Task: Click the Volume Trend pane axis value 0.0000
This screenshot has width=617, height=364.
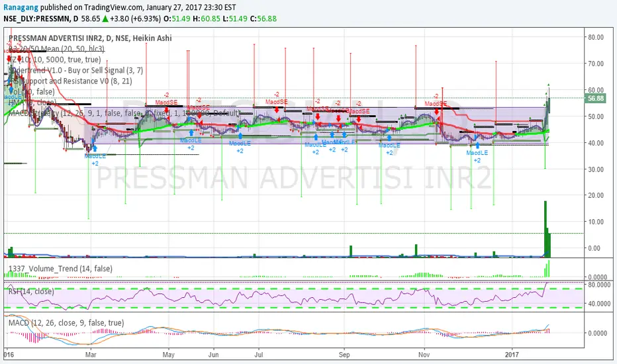Action: 597,277
